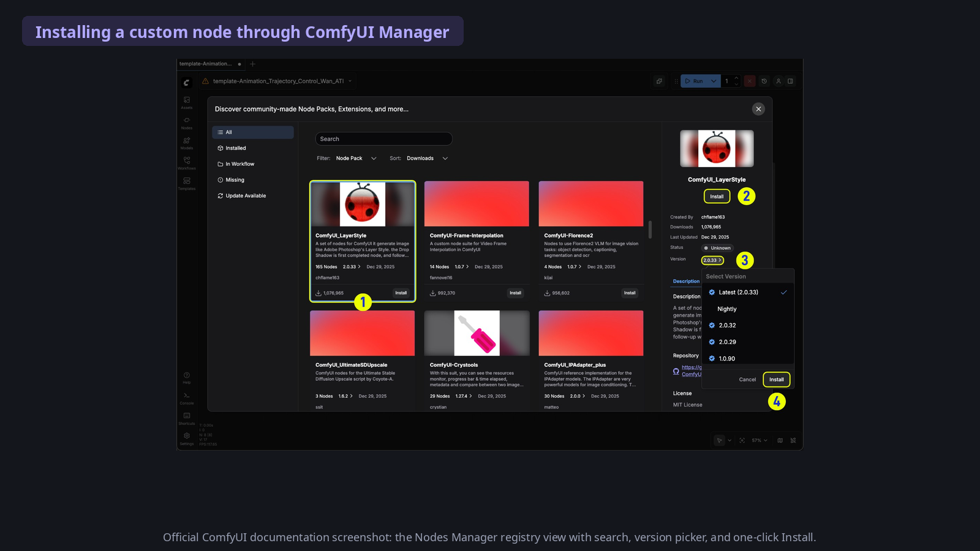Select version 2.0.32

tap(748, 326)
